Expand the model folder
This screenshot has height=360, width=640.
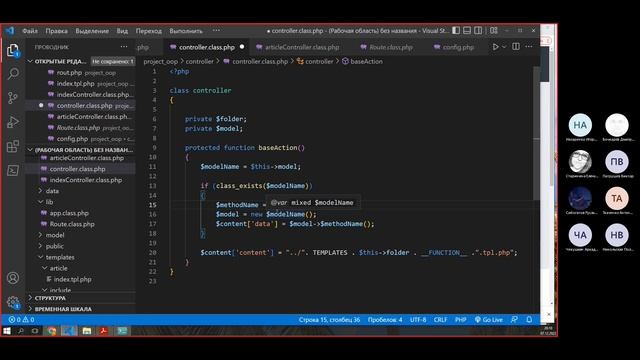(81, 235)
